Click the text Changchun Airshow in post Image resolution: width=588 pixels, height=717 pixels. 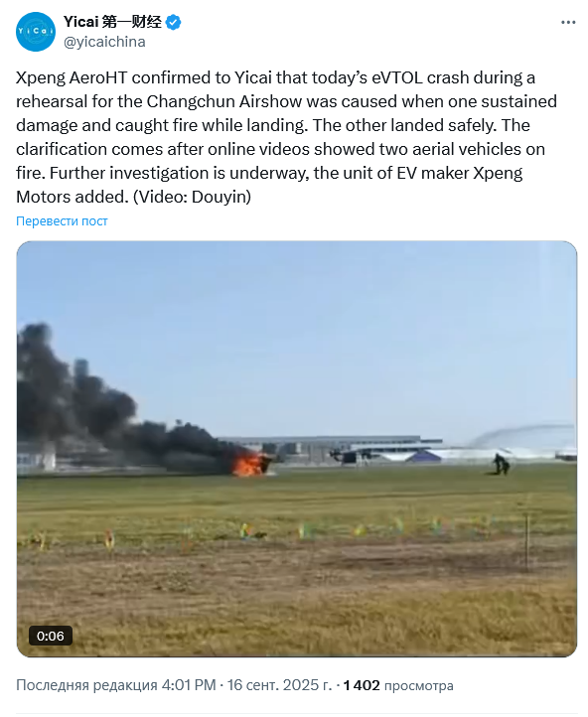[x=224, y=101]
